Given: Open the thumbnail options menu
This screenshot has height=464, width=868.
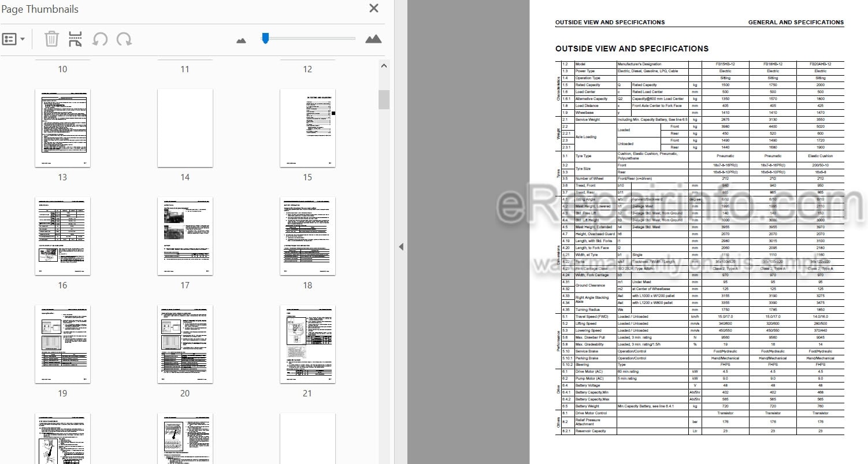Looking at the screenshot, I should coord(13,39).
